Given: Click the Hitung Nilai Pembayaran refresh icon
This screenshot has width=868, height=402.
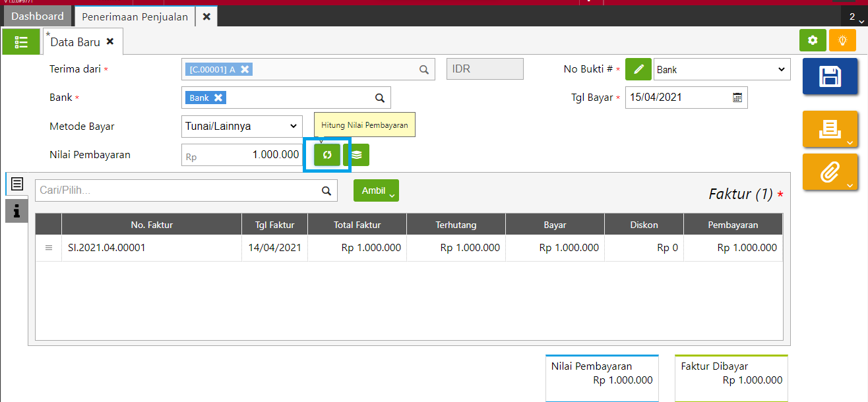Looking at the screenshot, I should pos(326,155).
